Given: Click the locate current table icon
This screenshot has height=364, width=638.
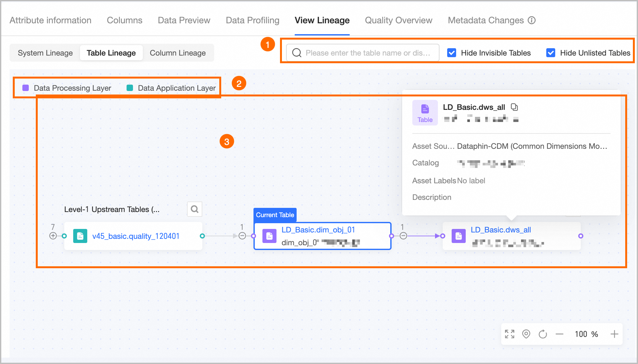Looking at the screenshot, I should coord(526,334).
